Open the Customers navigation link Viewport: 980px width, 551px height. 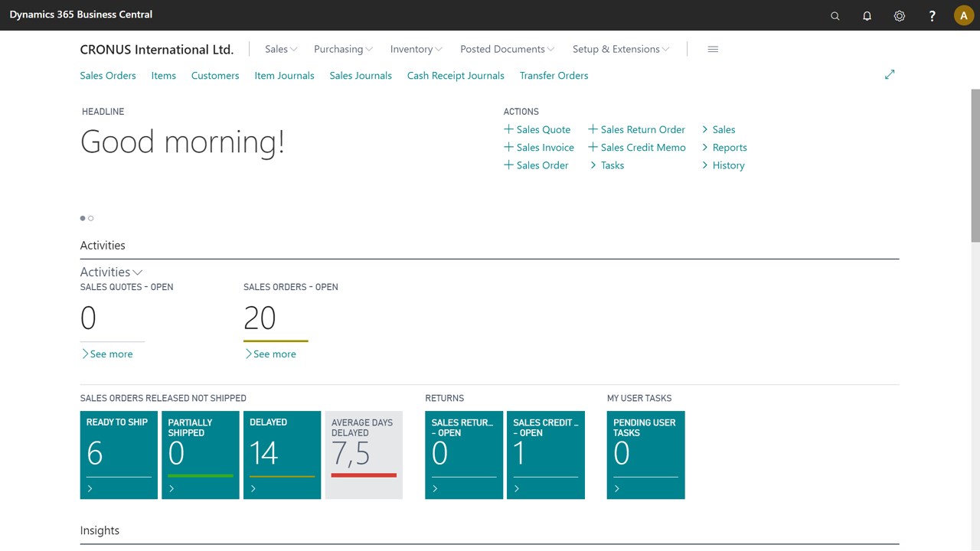[215, 76]
